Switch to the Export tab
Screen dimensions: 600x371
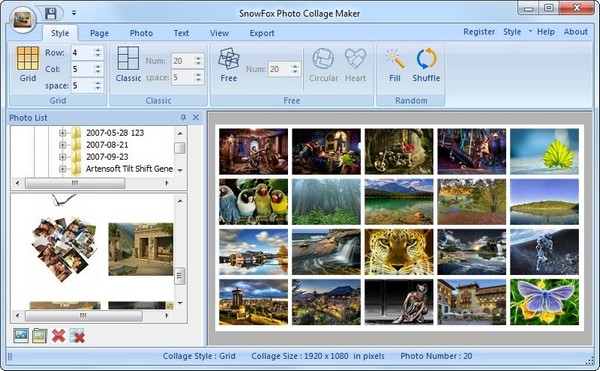pyautogui.click(x=262, y=33)
